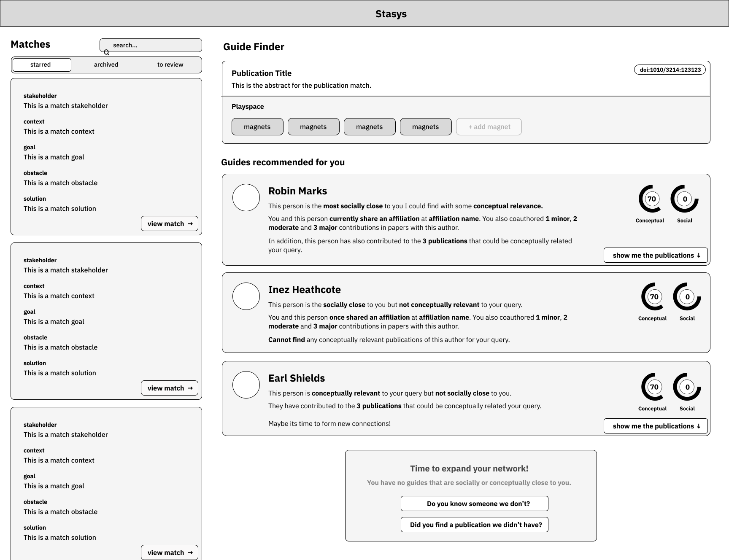This screenshot has height=560, width=729.
Task: Click the DOI badge on the publication
Action: point(670,70)
